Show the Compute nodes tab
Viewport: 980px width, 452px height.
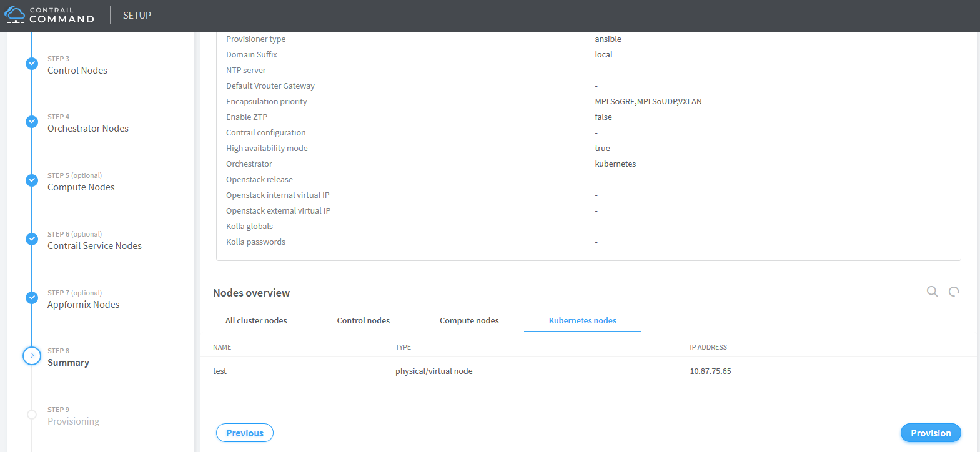pos(469,320)
